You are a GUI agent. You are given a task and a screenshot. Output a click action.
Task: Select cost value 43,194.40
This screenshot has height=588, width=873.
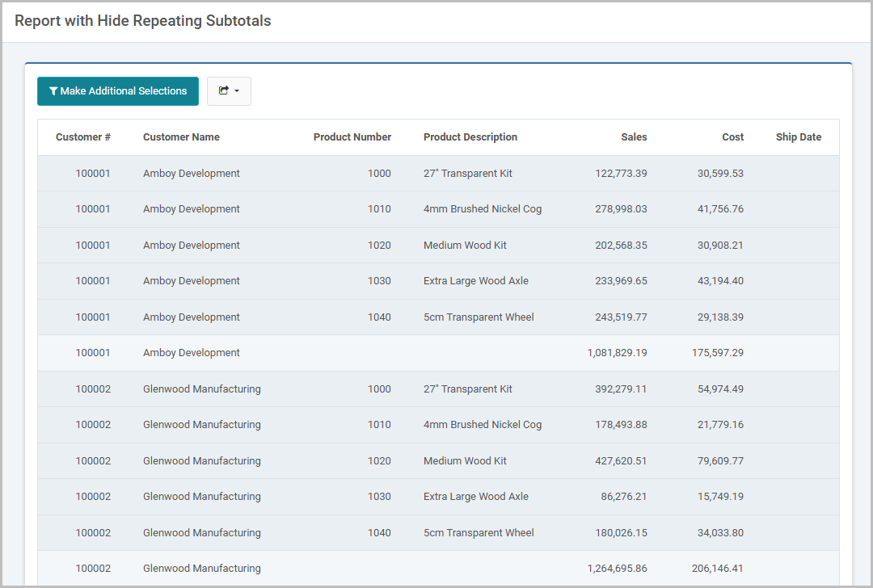tap(720, 280)
